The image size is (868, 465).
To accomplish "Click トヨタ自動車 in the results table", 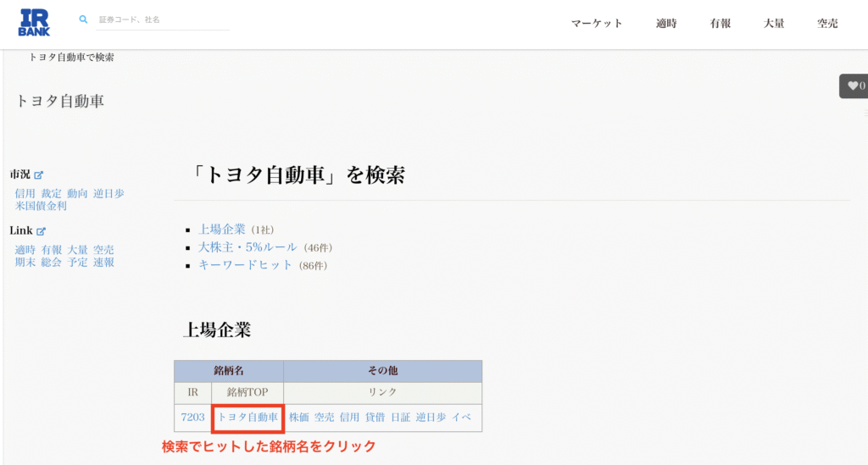I will 248,418.
